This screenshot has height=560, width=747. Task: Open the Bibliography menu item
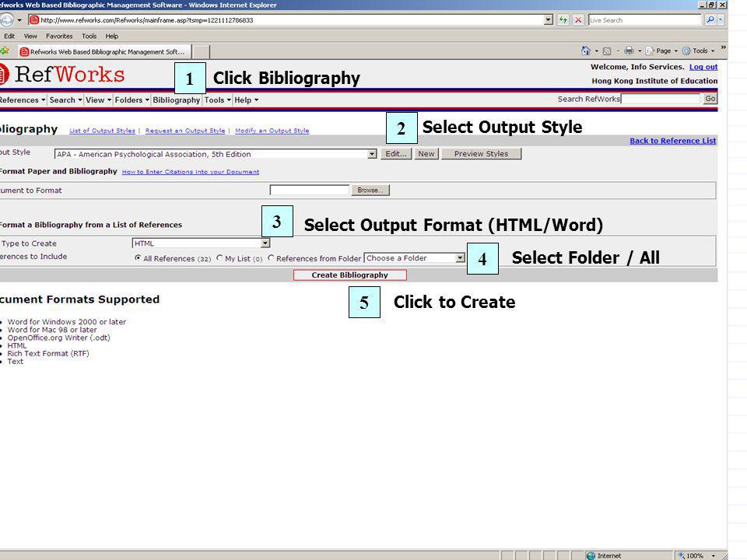pos(177,100)
